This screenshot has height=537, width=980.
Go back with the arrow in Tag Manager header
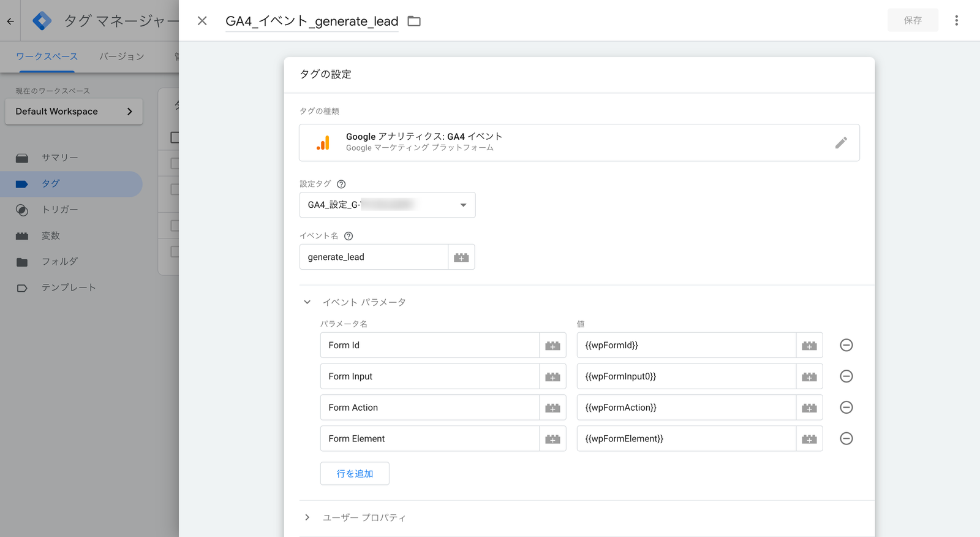pyautogui.click(x=10, y=21)
